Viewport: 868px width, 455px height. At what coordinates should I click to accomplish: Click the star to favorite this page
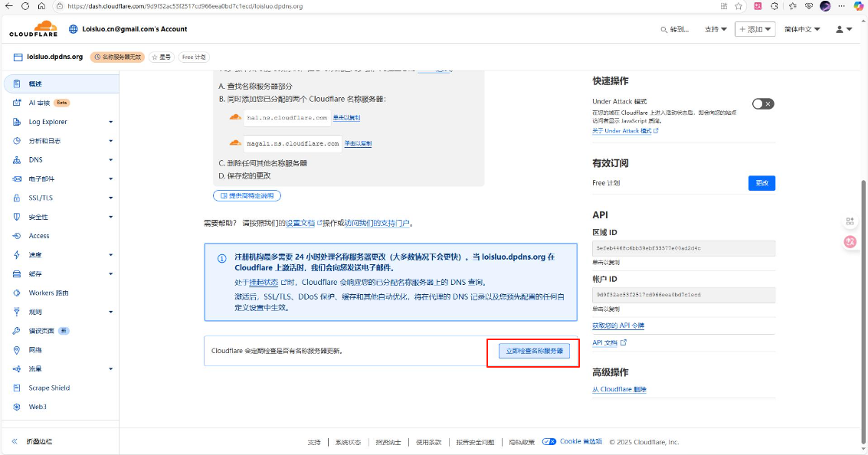pos(739,6)
